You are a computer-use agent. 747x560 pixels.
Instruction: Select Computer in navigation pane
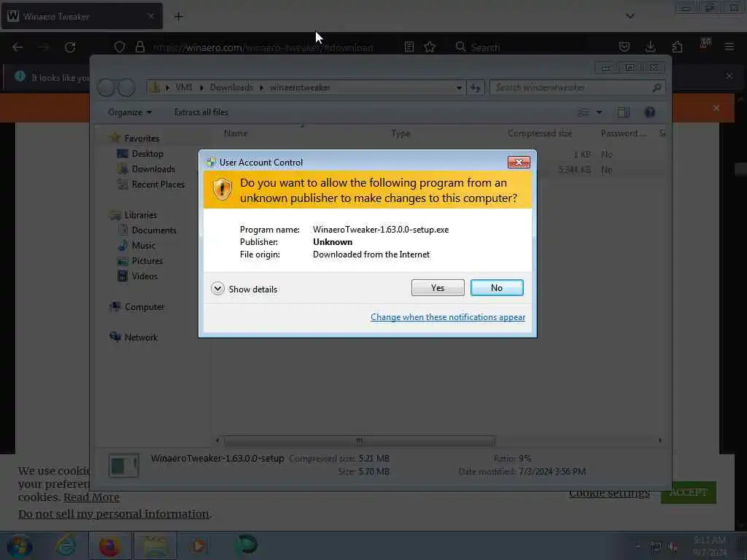click(144, 307)
